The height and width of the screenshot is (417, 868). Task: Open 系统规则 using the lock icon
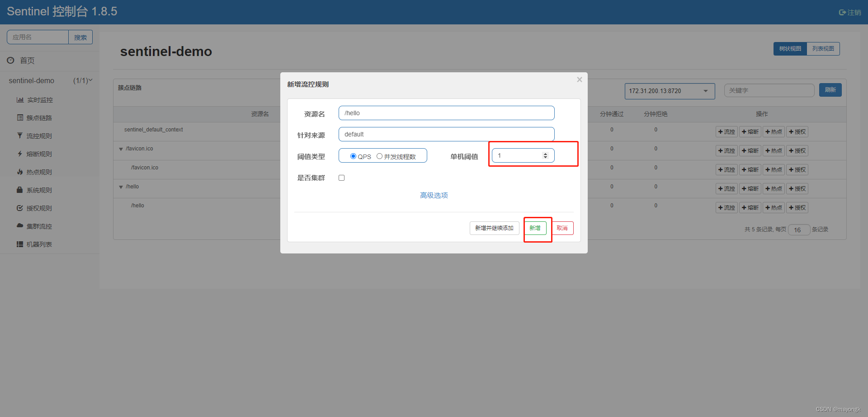(x=20, y=190)
